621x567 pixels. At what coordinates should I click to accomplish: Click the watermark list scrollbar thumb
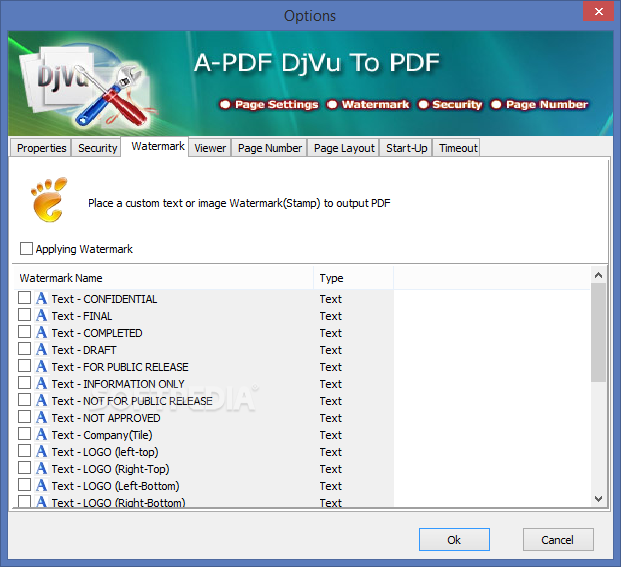[x=598, y=332]
